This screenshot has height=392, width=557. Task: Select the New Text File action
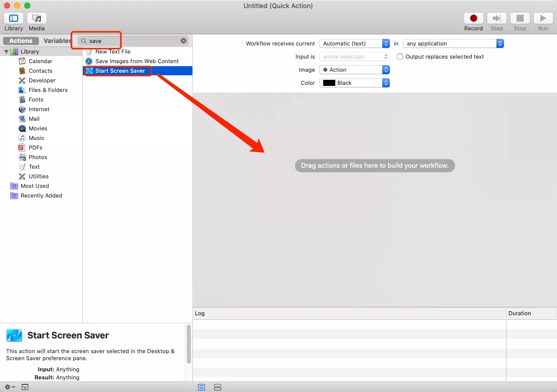point(138,52)
